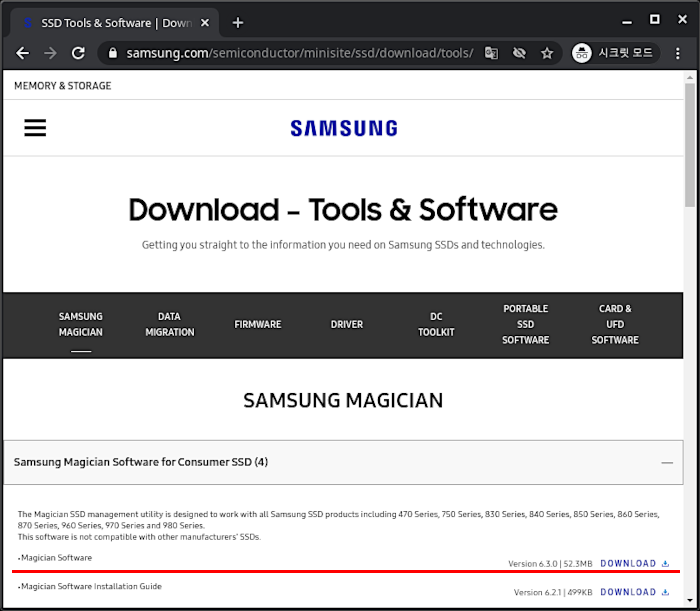Click the blocked tracking eye icon
Screen dimensions: 700x611
(x=519, y=53)
